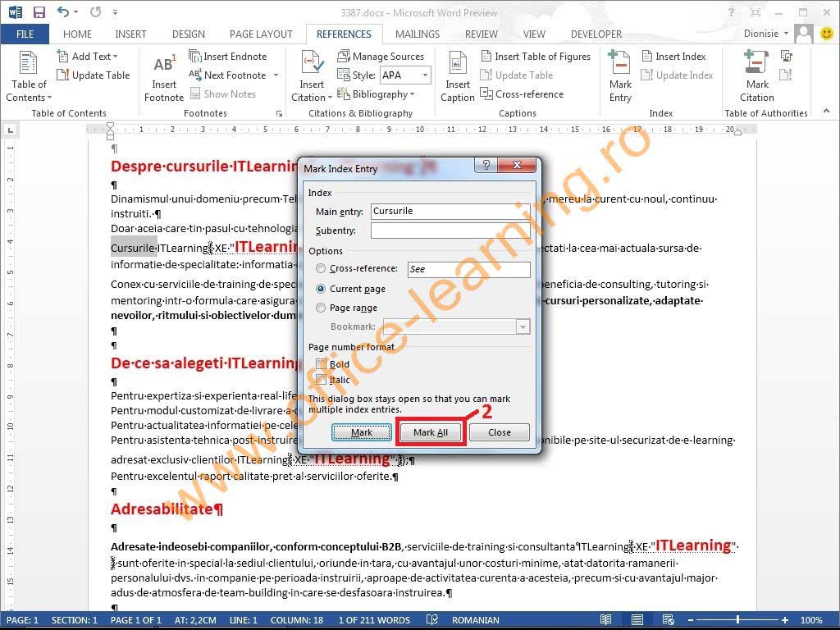Click the Main entry text field
Image resolution: width=840 pixels, height=630 pixels.
pyautogui.click(x=450, y=211)
